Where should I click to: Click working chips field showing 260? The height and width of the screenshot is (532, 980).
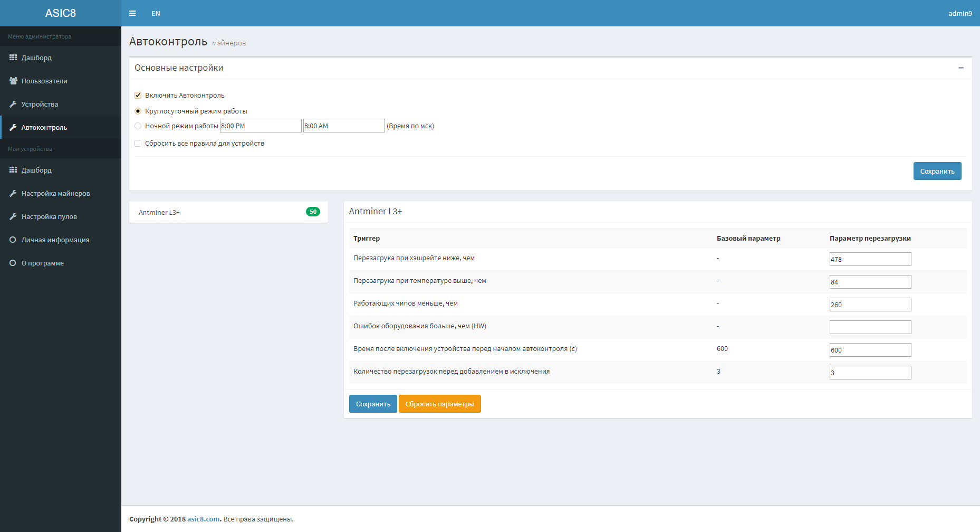870,305
